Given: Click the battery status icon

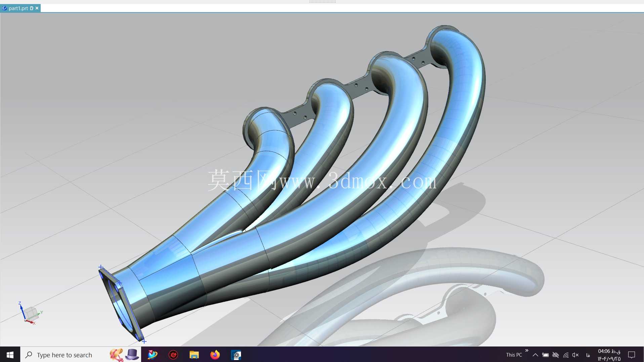Looking at the screenshot, I should [546, 355].
